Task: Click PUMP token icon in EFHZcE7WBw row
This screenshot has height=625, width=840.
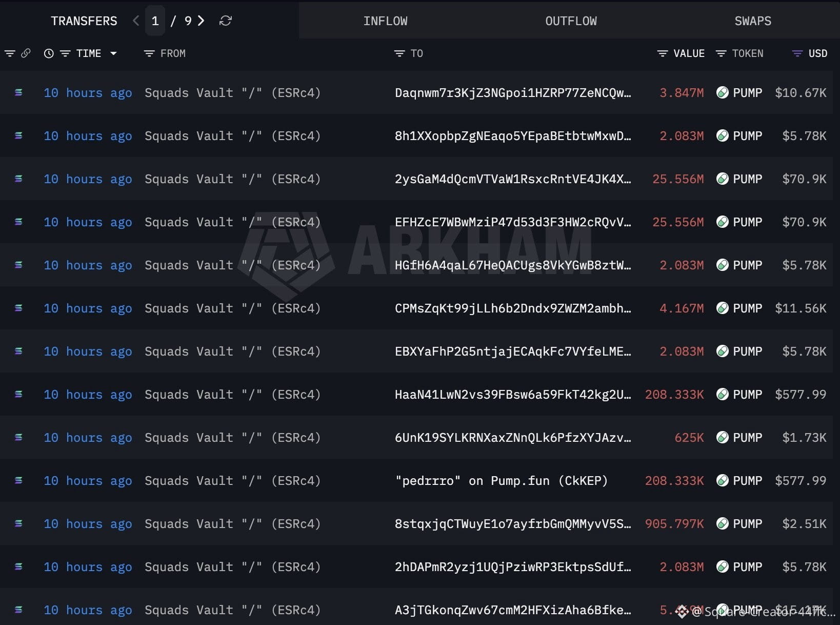Action: click(x=723, y=222)
